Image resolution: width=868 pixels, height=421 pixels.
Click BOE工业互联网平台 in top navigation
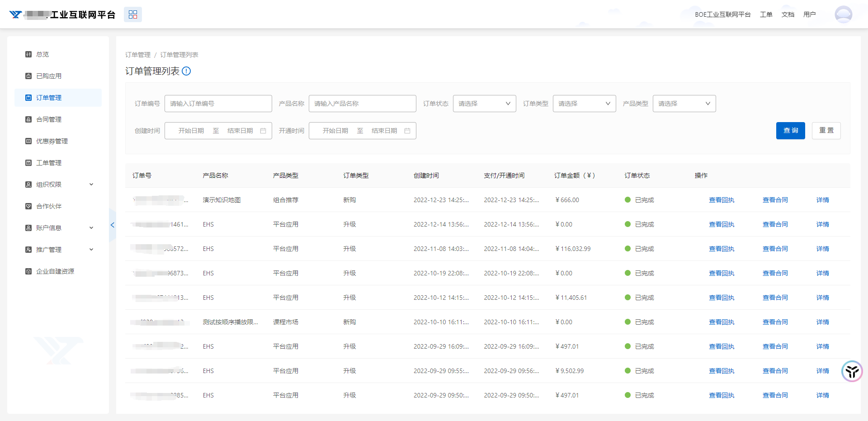(x=723, y=14)
